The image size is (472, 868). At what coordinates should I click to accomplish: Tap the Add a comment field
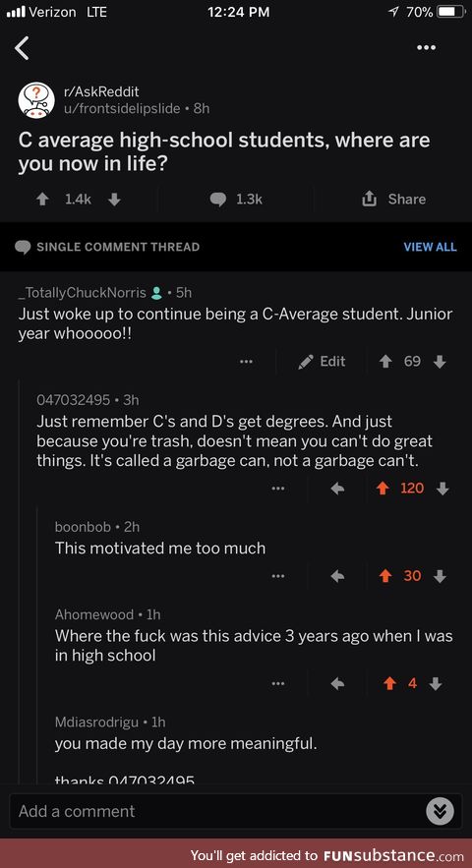pos(216,811)
